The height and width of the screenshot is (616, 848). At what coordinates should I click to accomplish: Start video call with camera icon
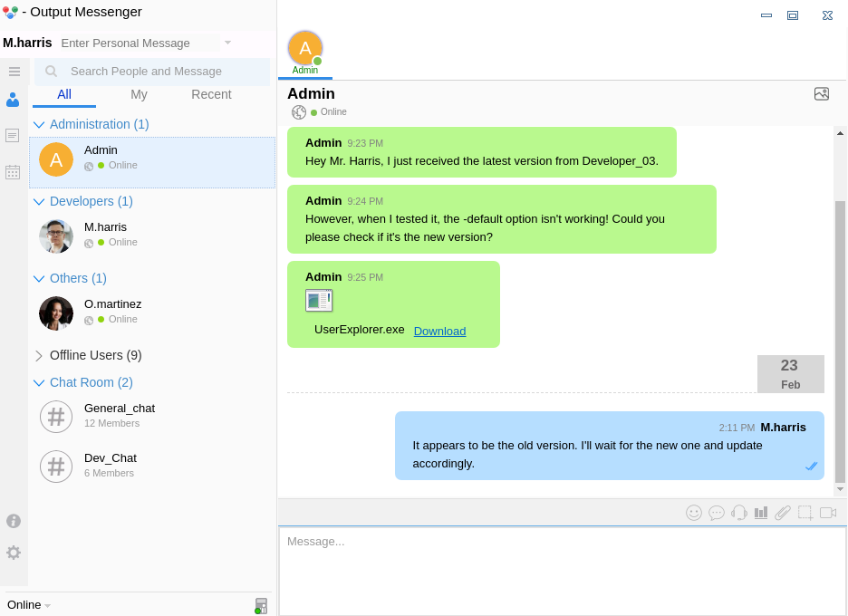click(828, 512)
